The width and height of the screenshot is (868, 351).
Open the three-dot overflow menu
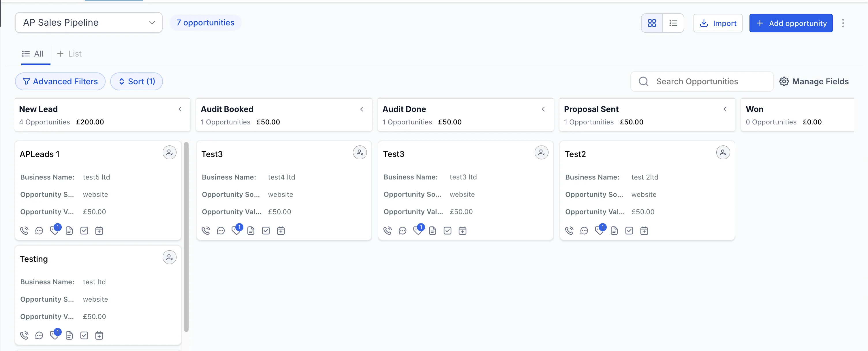[x=844, y=23]
